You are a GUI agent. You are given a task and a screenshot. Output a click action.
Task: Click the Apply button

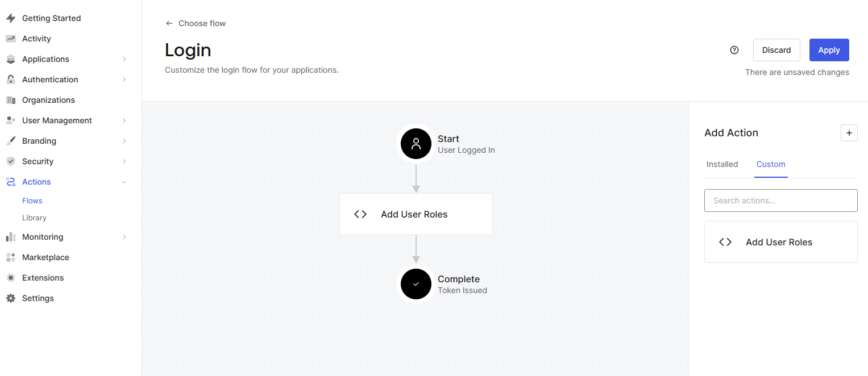click(x=829, y=50)
